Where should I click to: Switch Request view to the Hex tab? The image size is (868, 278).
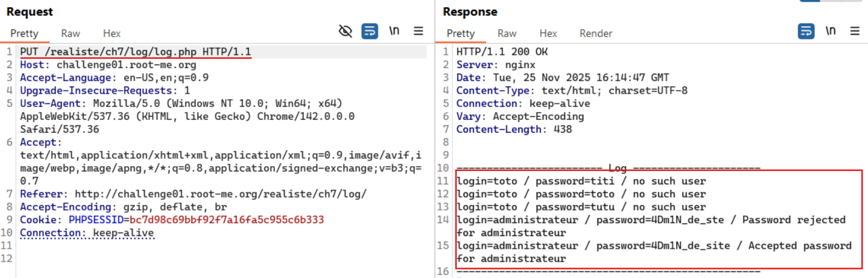(x=111, y=33)
